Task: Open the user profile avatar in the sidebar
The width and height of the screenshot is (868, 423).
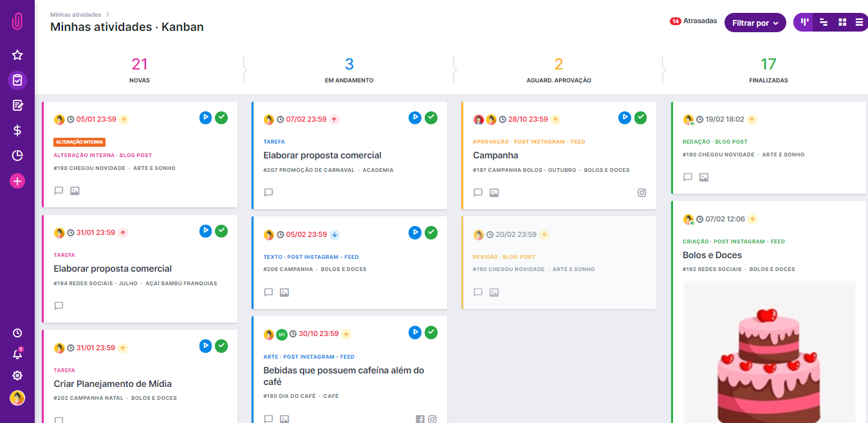Action: 17,398
